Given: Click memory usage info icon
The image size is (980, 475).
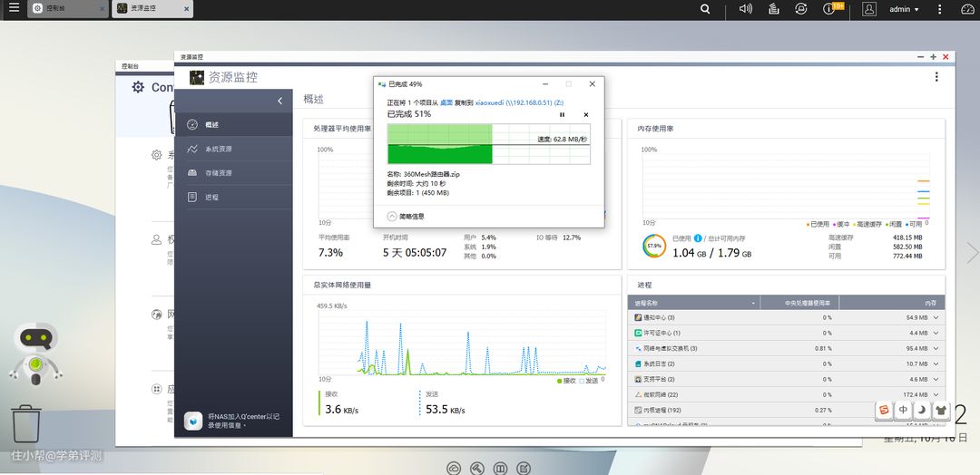Looking at the screenshot, I should [699, 238].
